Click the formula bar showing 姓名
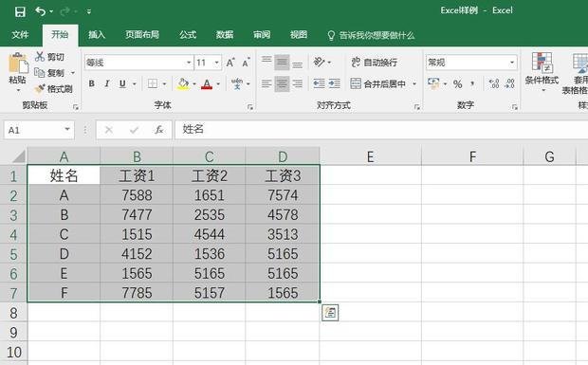This screenshot has height=365, width=588. (x=381, y=130)
